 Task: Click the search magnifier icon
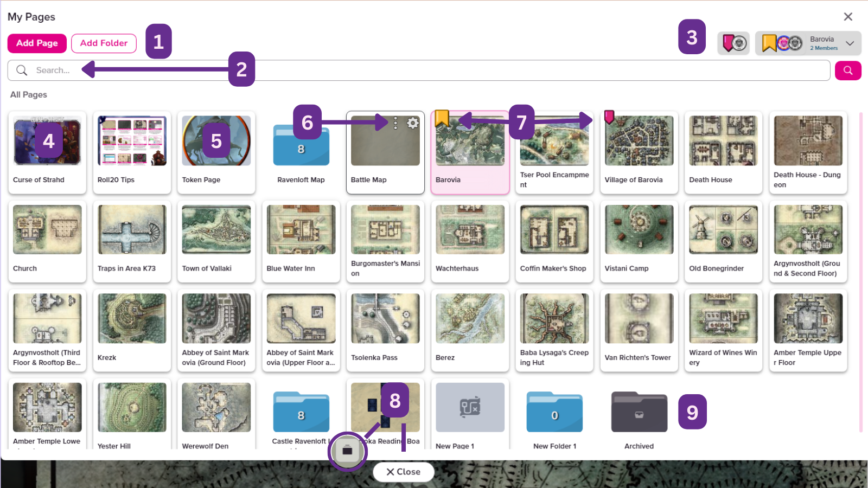click(848, 70)
